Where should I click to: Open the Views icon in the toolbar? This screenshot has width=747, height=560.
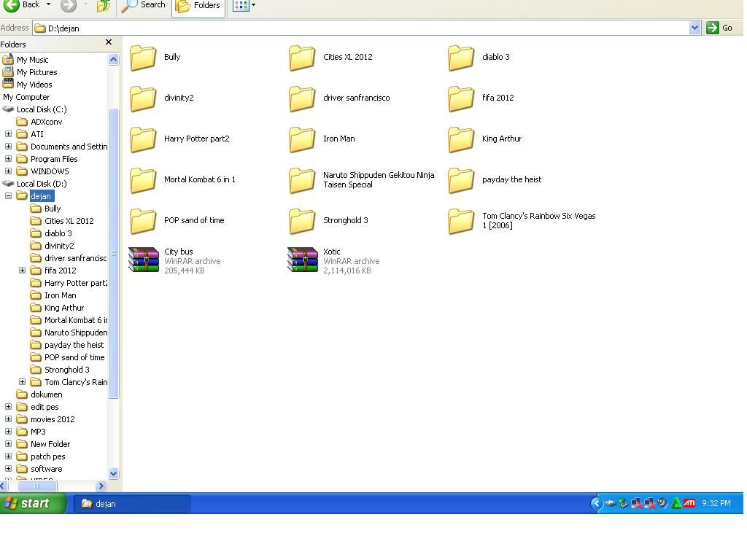pyautogui.click(x=241, y=6)
